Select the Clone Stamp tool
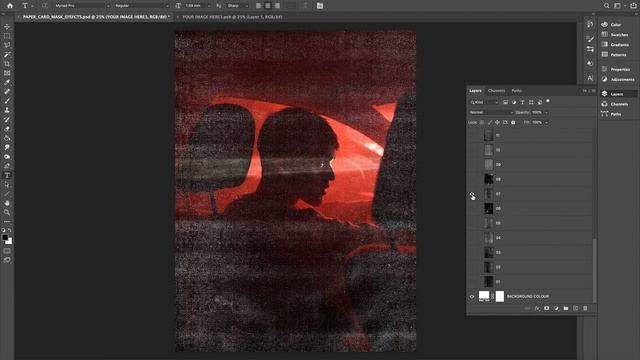640x360 pixels. [7, 110]
